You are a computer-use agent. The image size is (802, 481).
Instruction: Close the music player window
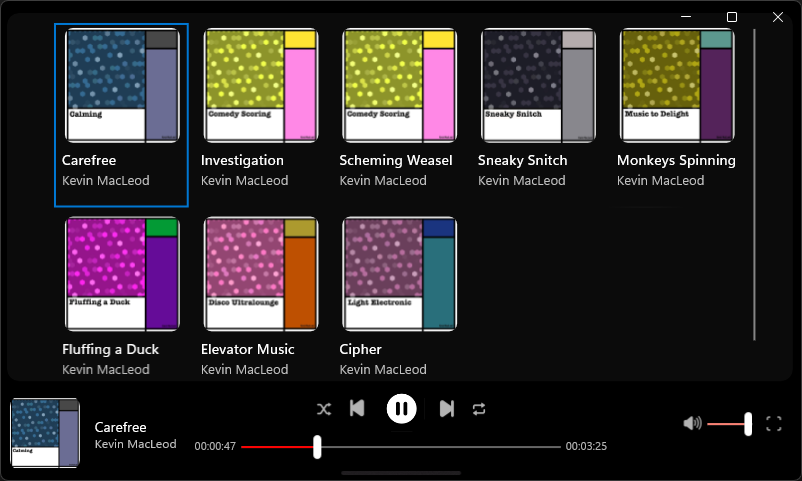tap(778, 17)
